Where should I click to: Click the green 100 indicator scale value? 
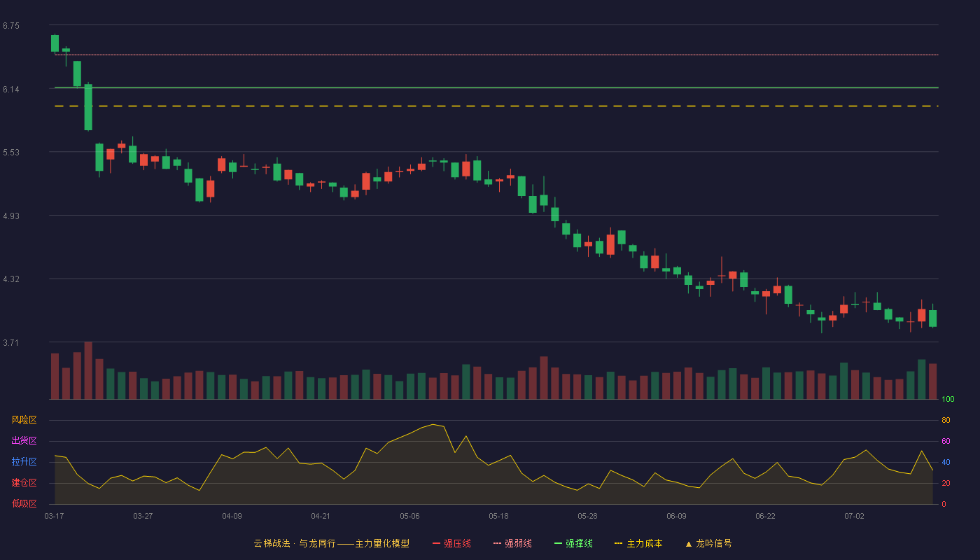(948, 399)
